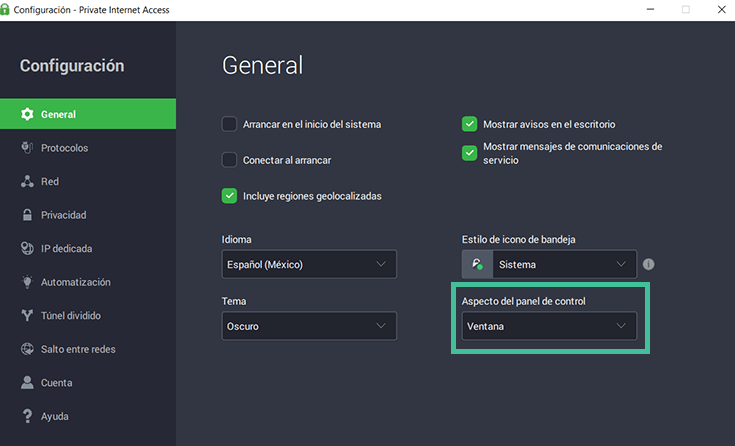Minimize the Configuración window
Viewport: 735px width, 446px height.
(x=650, y=9)
